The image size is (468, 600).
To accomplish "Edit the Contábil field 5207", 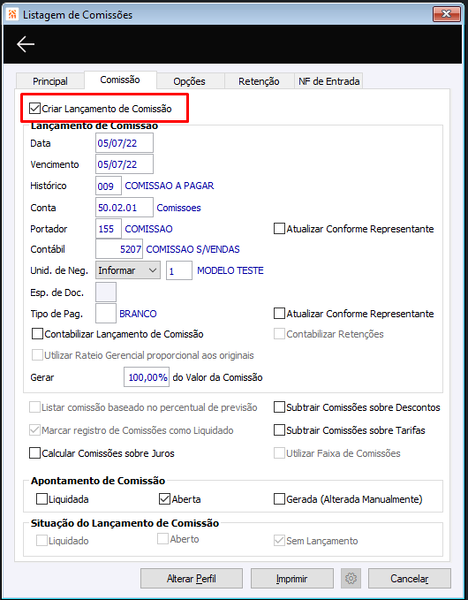I will click(119, 249).
